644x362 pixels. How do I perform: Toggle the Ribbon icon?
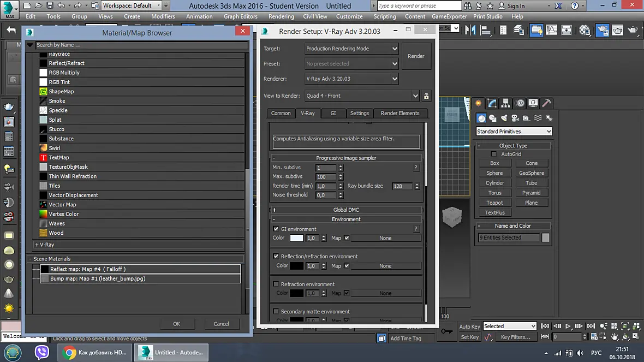click(536, 30)
